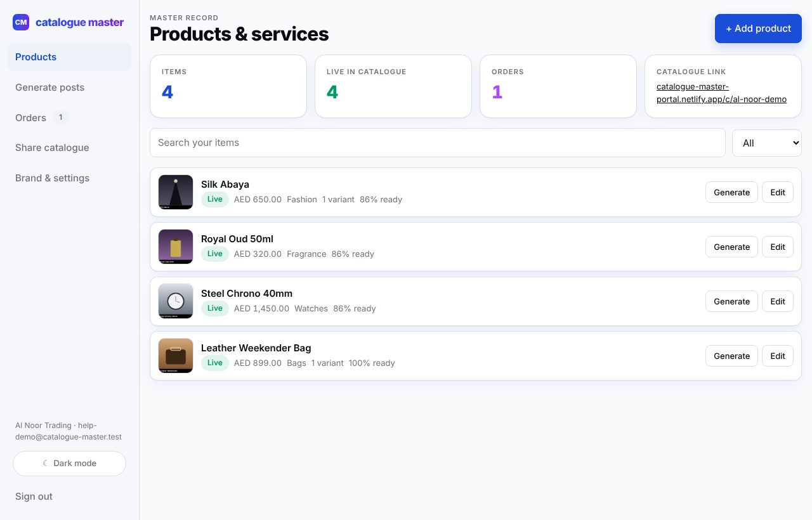The width and height of the screenshot is (812, 520).
Task: Edit the Steel Chrono 40mm product
Action: pos(778,301)
